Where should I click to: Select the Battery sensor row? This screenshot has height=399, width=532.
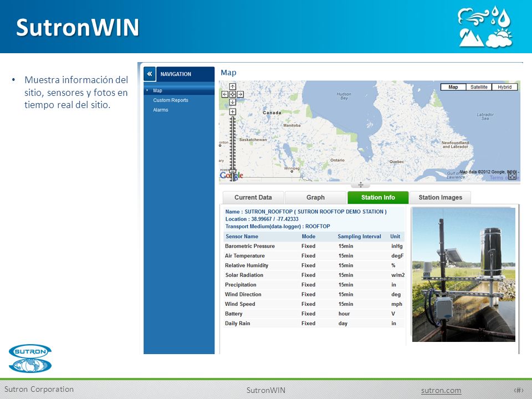tap(314, 314)
